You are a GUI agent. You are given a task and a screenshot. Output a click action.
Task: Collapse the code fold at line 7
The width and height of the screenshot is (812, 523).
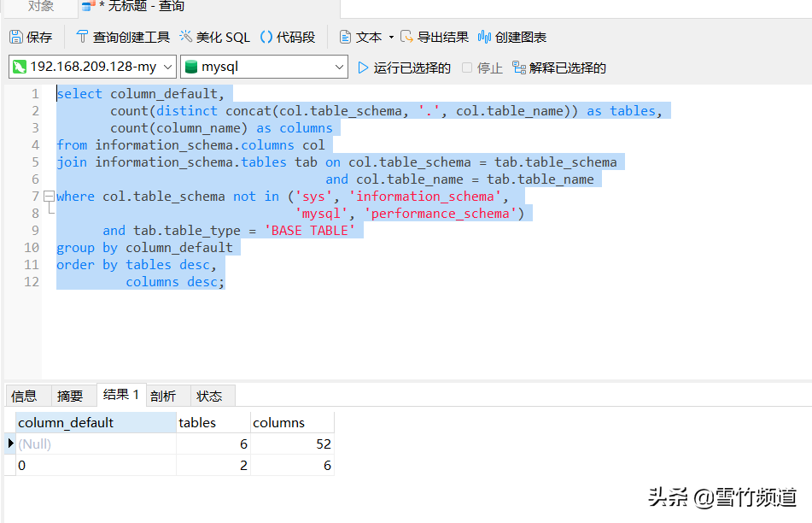click(49, 196)
